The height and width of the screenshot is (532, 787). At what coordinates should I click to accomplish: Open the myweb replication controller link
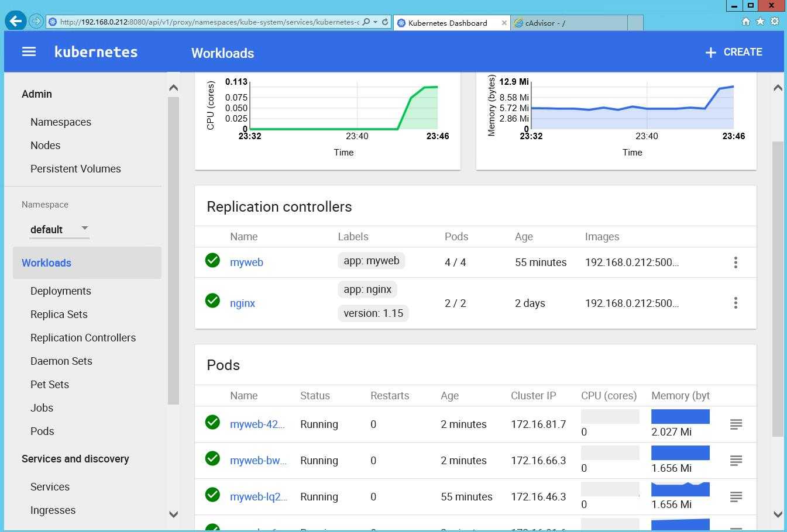[246, 262]
